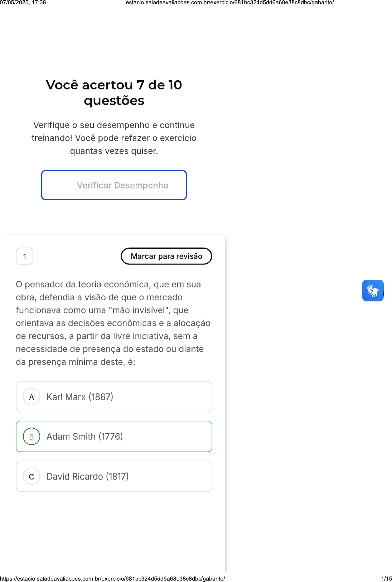Click the word "questões" in the heading
The image size is (392, 582).
[x=114, y=101]
